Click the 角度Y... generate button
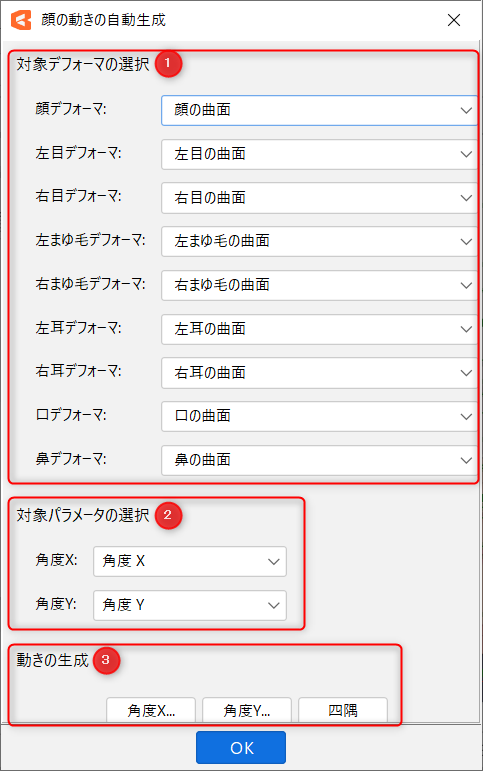 [x=247, y=710]
